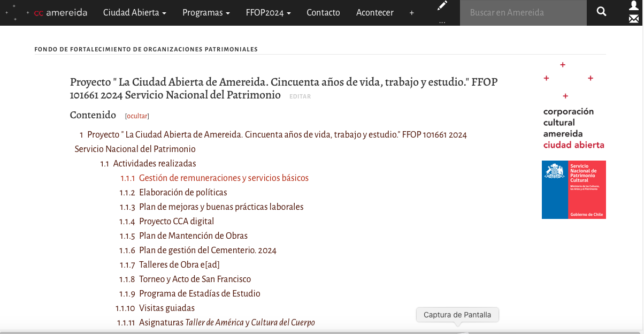644x334 pixels.
Task: Hide the Contenido table with ocultar toggle
Action: tap(137, 116)
